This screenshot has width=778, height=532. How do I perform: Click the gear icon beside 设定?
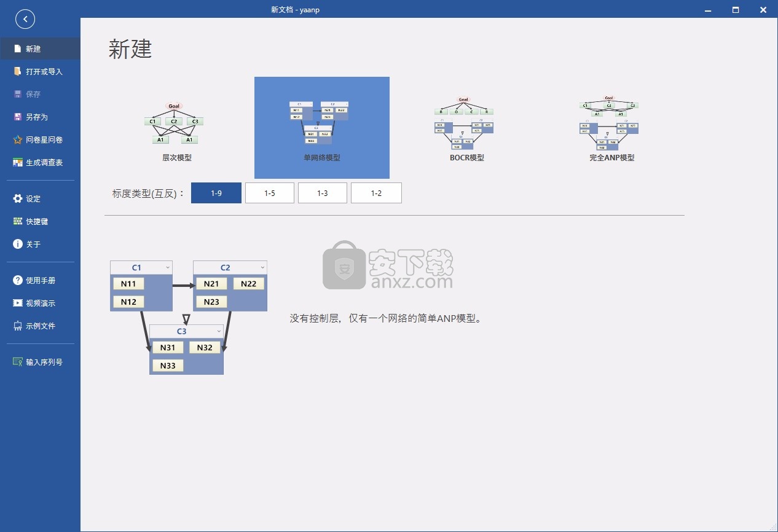pyautogui.click(x=18, y=198)
